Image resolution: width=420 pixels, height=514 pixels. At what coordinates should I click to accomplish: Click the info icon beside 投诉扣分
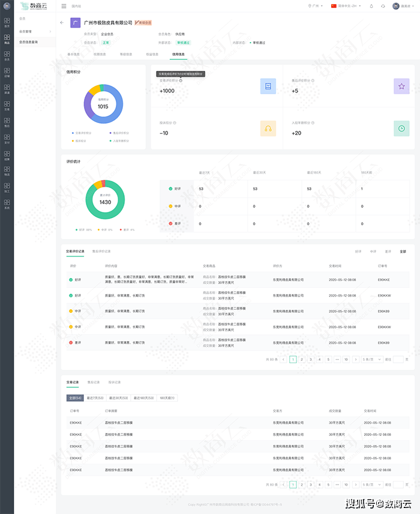click(175, 123)
